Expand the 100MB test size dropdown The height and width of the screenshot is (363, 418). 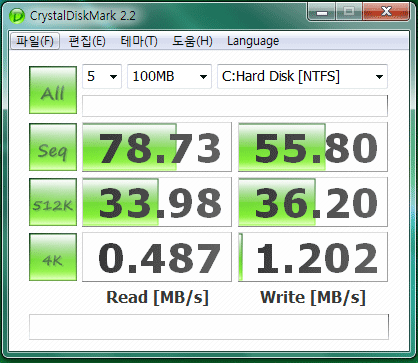pos(169,77)
